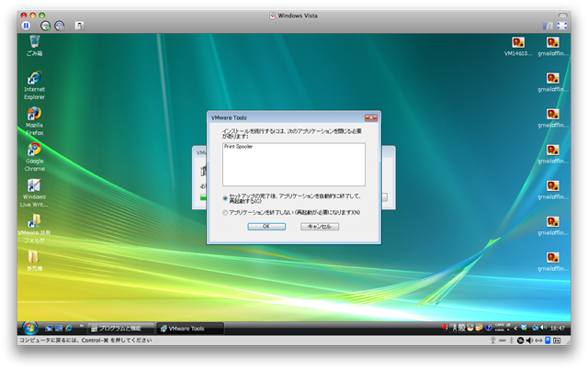Click the Vista volume tray icon
Viewport: 588px width, 369px height.
tap(543, 328)
